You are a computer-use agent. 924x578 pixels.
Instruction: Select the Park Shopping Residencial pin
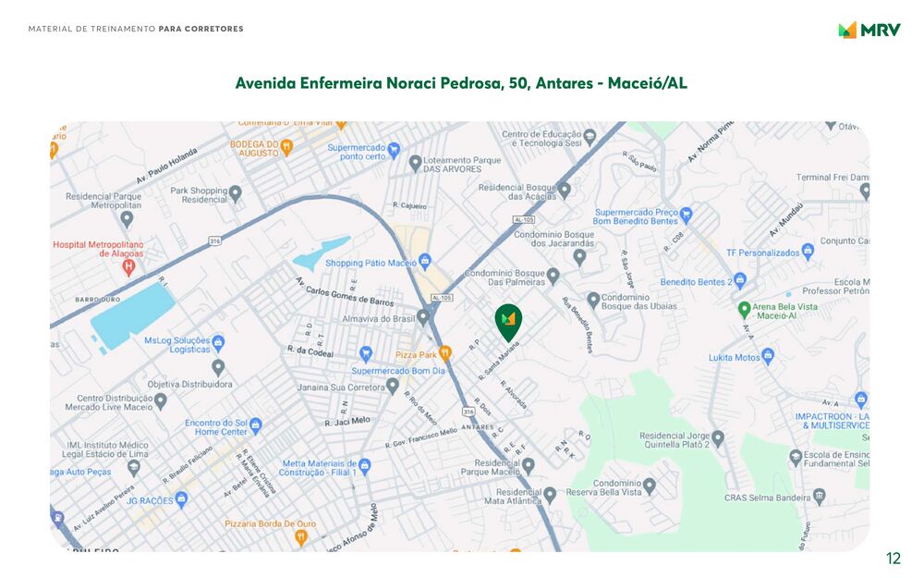pos(235,193)
